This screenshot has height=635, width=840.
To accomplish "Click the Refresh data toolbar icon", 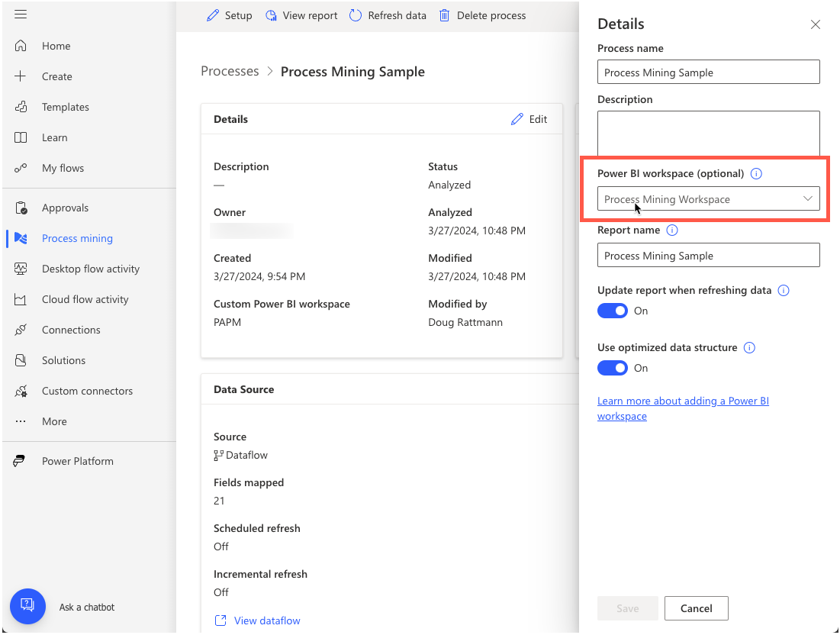I will (388, 15).
